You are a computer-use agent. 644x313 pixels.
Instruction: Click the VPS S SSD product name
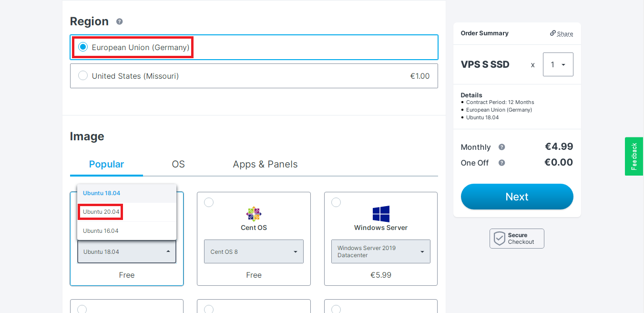pos(485,64)
